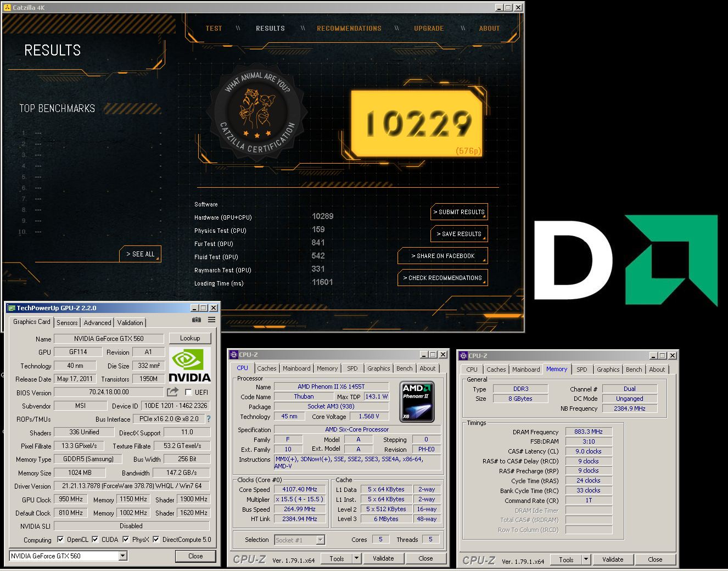Switch to the Sensors tab in GPU-Z

[67, 323]
